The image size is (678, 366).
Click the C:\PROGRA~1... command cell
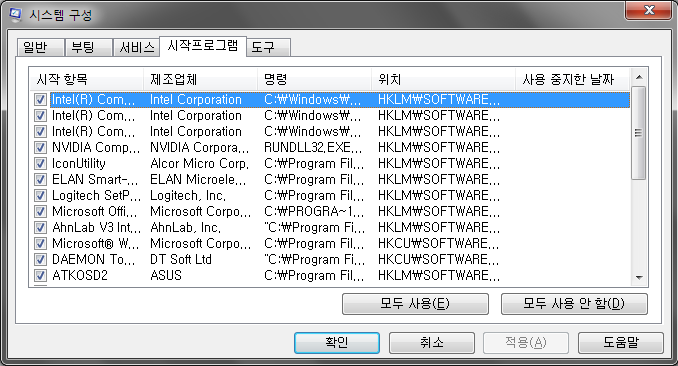[x=314, y=212]
